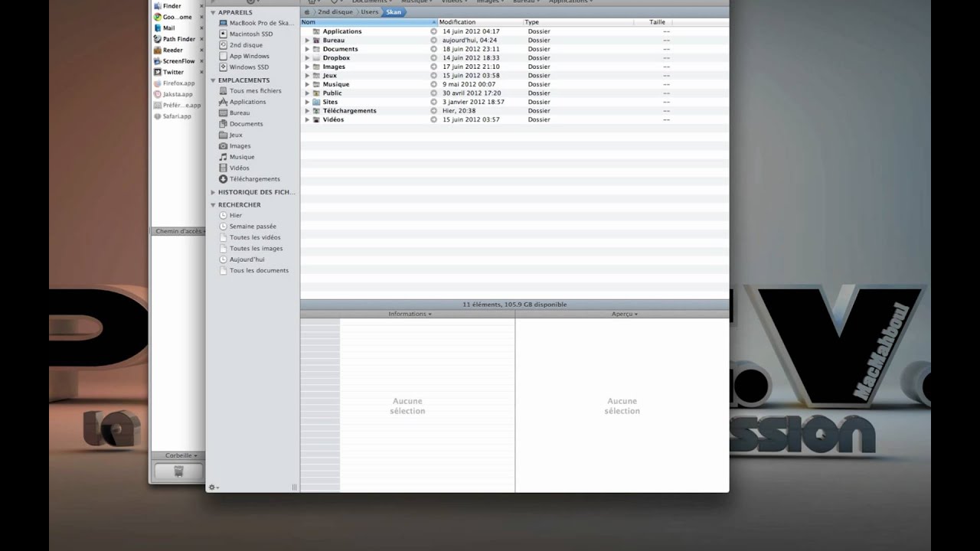This screenshot has height=551, width=980.
Task: Open the sidebar gear action menu
Action: click(214, 487)
